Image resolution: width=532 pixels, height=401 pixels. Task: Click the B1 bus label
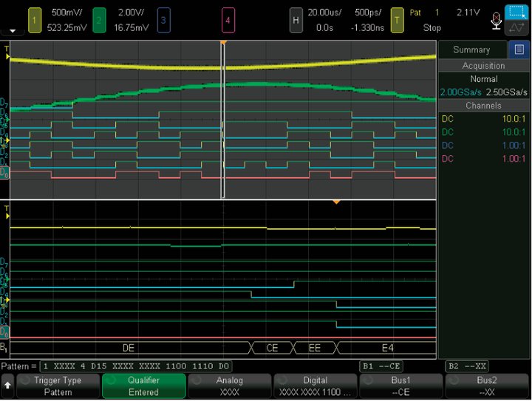[4, 347]
